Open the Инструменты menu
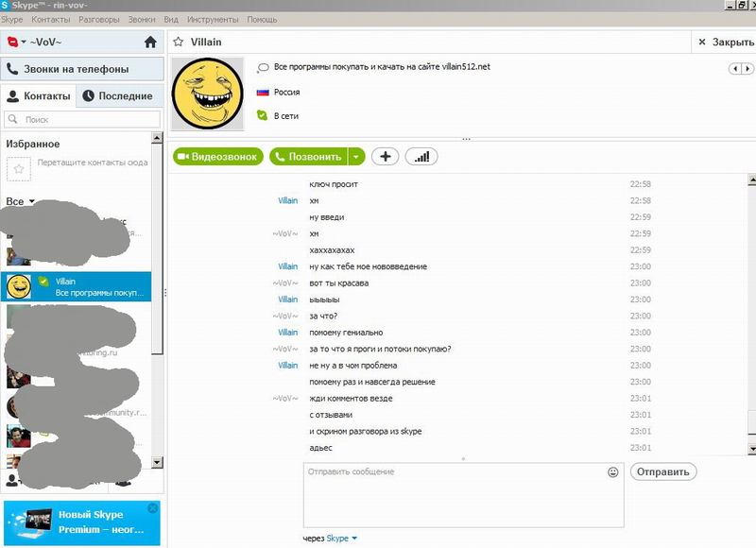 tap(213, 20)
